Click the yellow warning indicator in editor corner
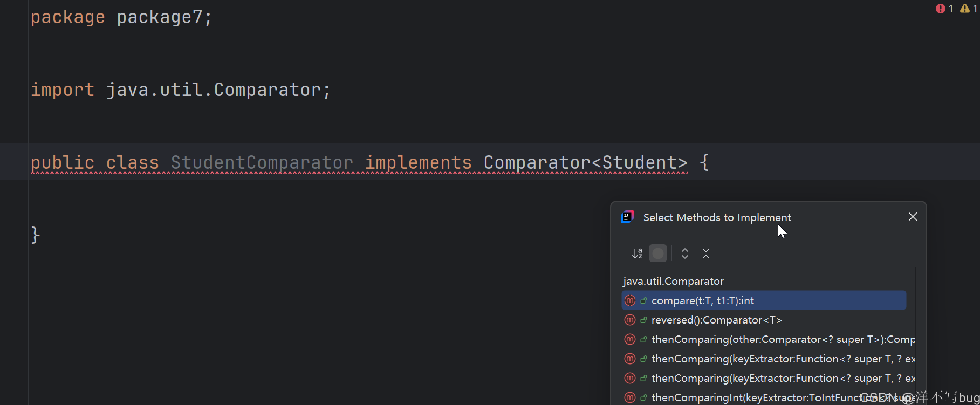 [x=969, y=9]
